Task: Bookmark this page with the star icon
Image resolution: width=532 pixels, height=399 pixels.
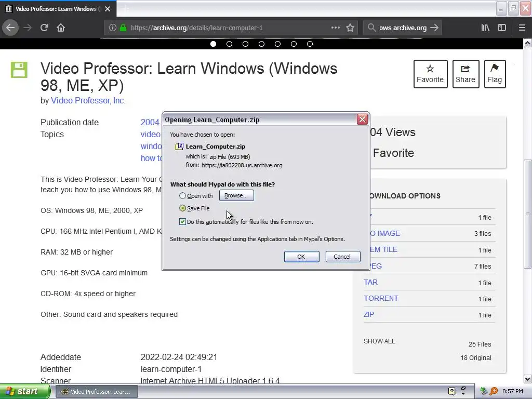Action: click(x=350, y=28)
